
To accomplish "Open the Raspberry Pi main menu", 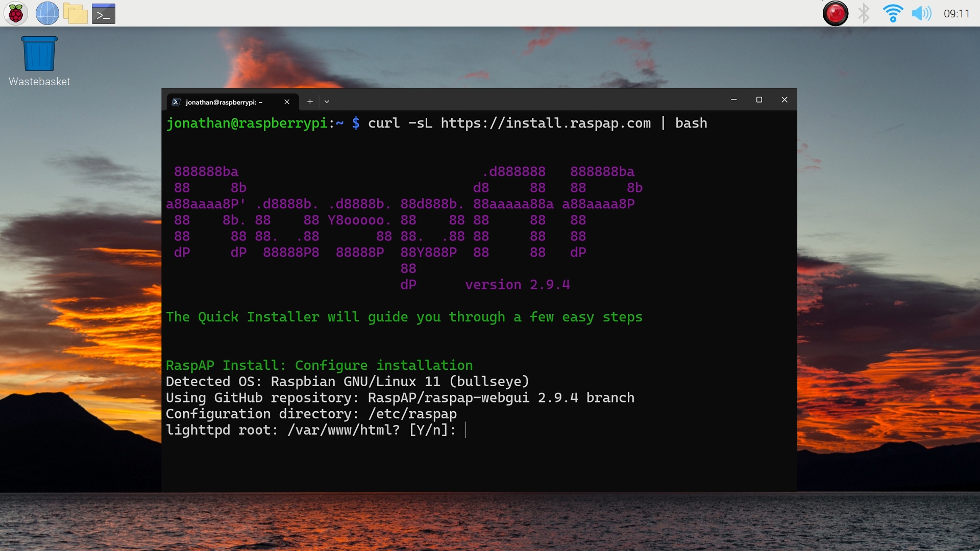I will pos(16,13).
